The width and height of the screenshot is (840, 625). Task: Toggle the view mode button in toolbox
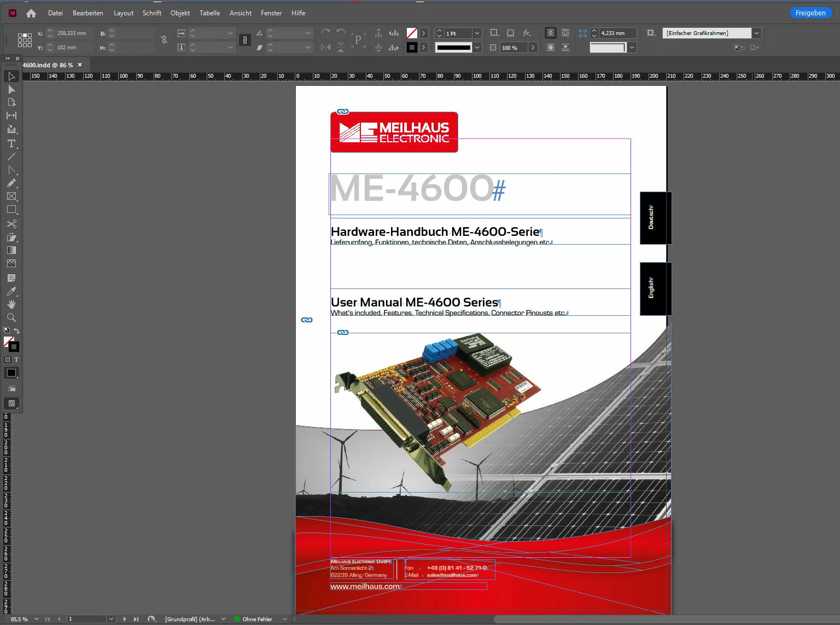11,403
